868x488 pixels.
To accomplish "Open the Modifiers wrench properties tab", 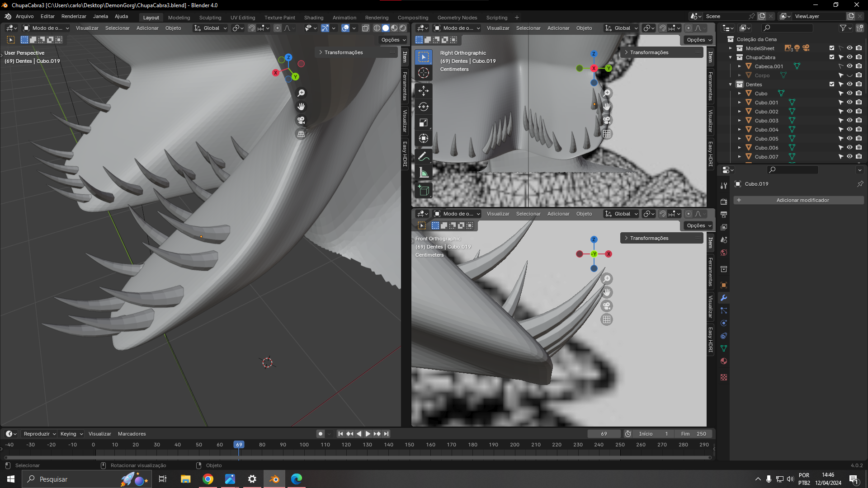I will (724, 298).
